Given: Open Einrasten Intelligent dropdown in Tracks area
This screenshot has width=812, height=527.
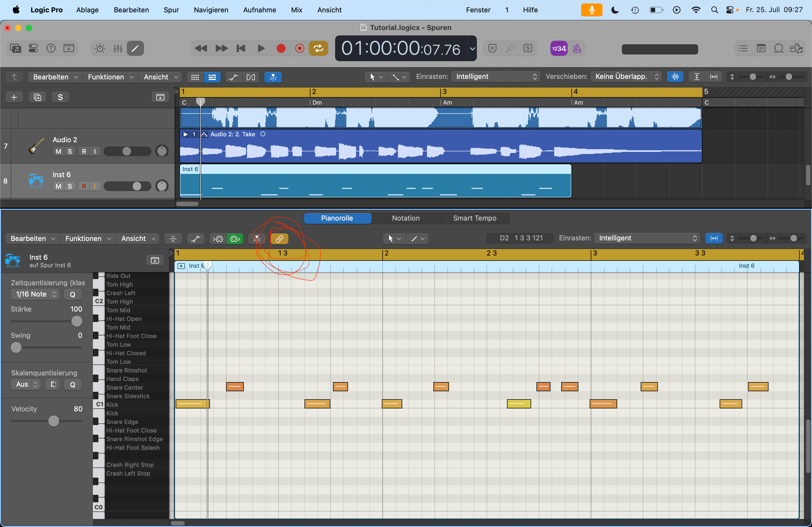Looking at the screenshot, I should pyautogui.click(x=495, y=77).
